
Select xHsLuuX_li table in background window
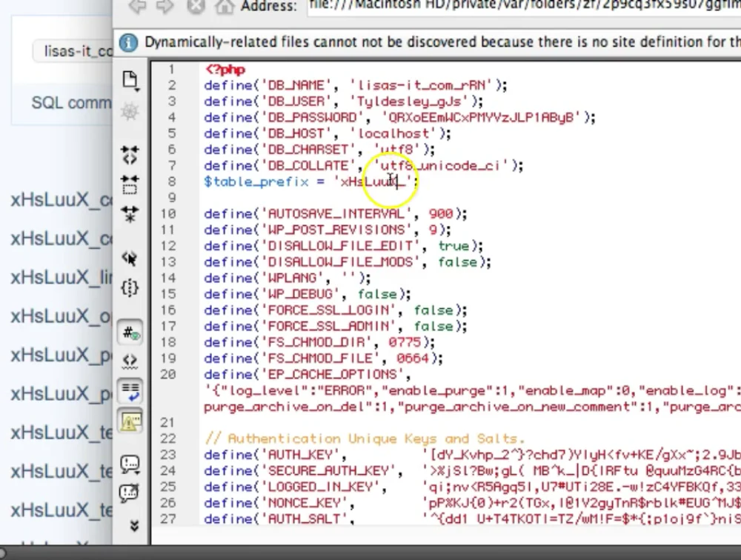coord(62,277)
